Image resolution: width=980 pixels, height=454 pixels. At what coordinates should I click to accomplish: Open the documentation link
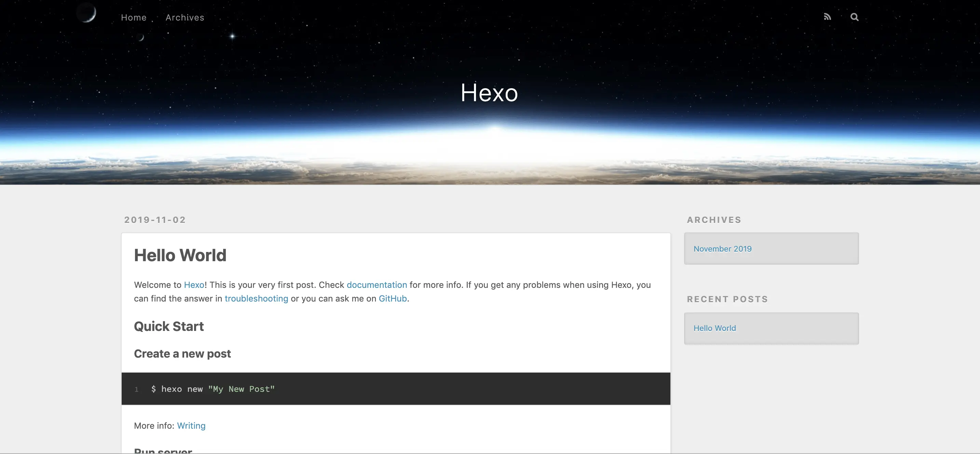377,285
